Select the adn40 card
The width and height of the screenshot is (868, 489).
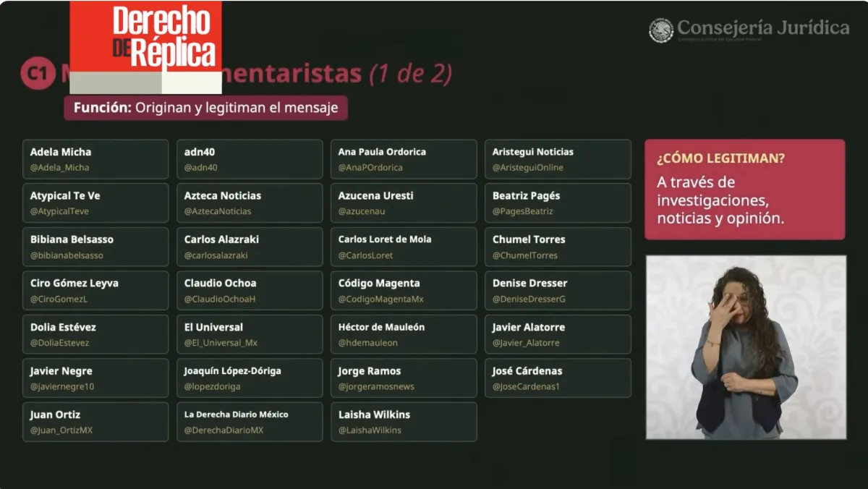250,159
